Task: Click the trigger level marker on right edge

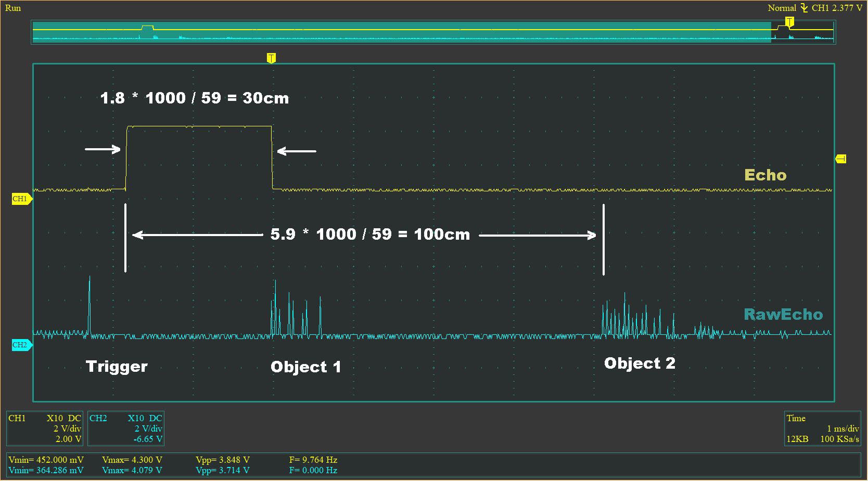Action: [841, 159]
